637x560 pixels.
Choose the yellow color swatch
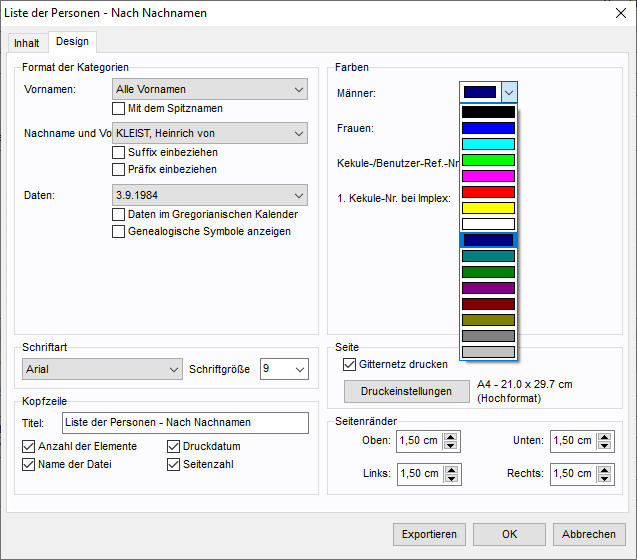click(x=488, y=208)
